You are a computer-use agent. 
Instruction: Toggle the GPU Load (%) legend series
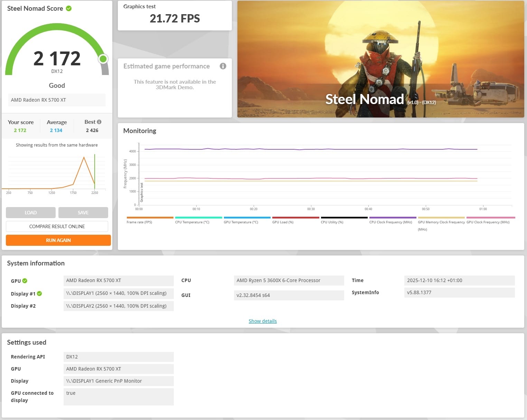coord(295,220)
